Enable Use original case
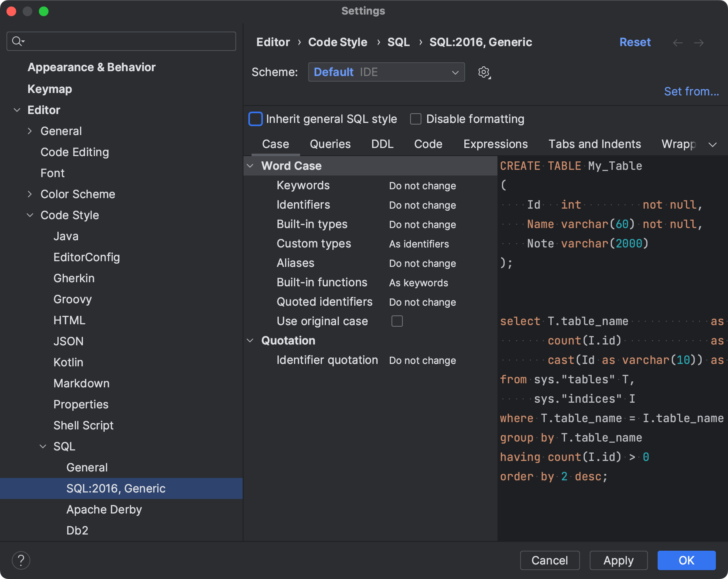728x579 pixels. click(397, 321)
